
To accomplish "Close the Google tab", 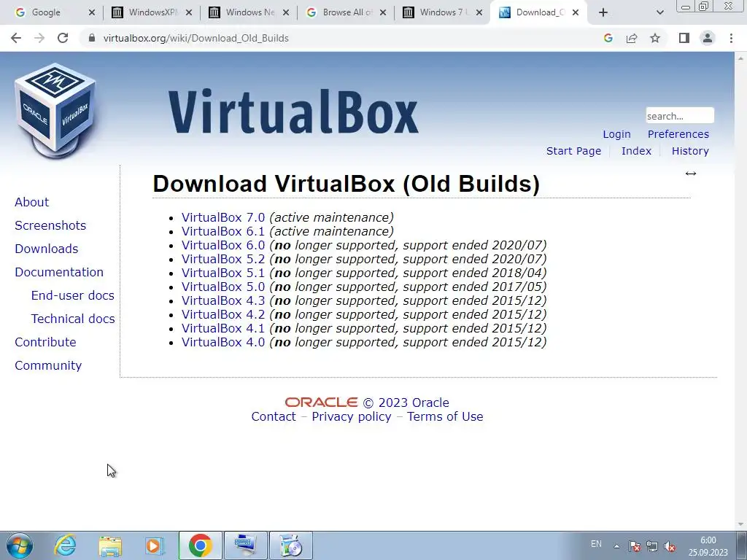I will (x=92, y=12).
